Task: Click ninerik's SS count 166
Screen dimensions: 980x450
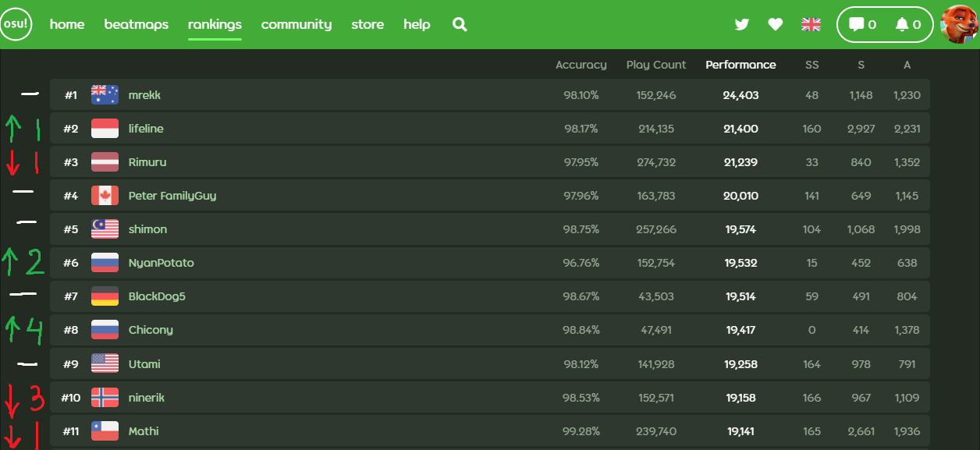Action: (x=812, y=398)
